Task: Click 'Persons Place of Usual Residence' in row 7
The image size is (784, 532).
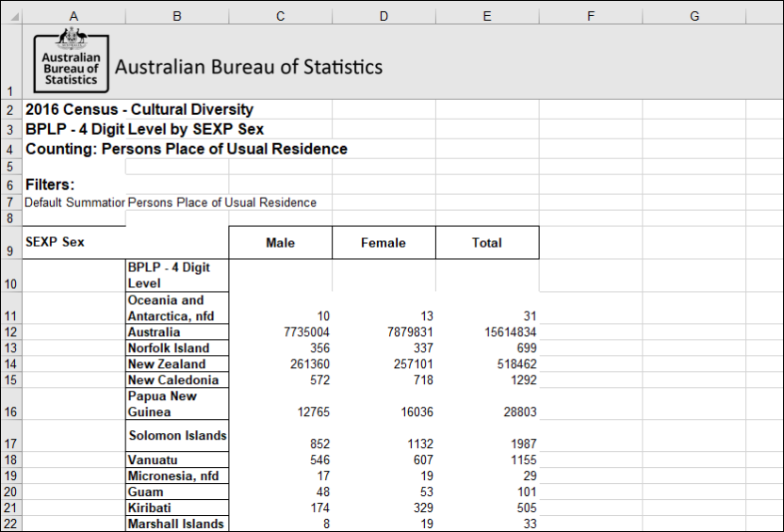Action: point(222,202)
